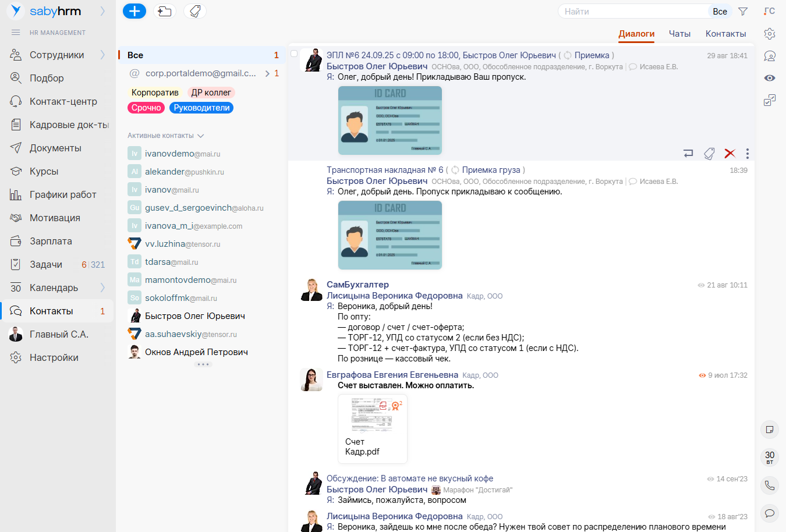Viewport: 786px width, 532px height.
Task: Open the tags icon in top toolbar
Action: pos(195,11)
